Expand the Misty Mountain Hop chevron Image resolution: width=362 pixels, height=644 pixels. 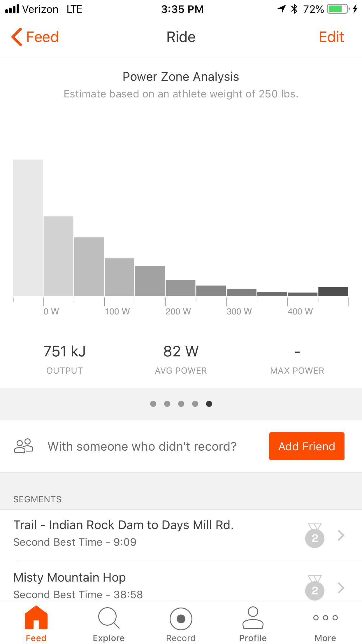(341, 588)
